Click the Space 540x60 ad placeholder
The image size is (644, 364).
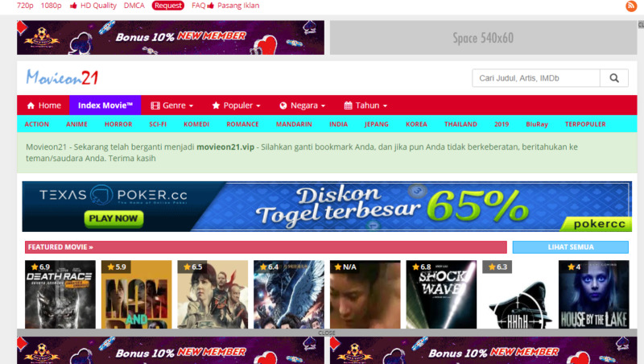484,37
